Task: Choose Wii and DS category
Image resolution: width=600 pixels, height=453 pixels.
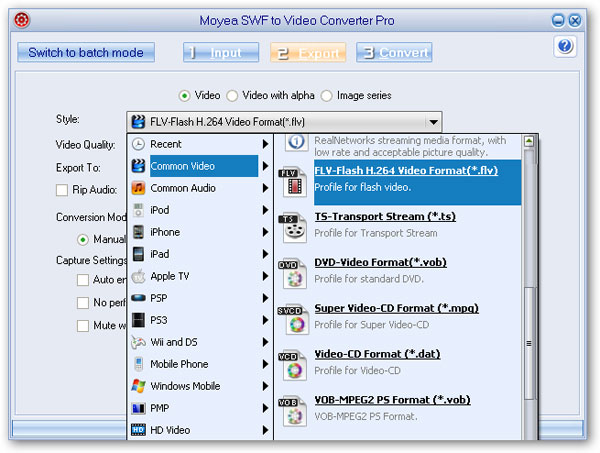Action: (200, 342)
